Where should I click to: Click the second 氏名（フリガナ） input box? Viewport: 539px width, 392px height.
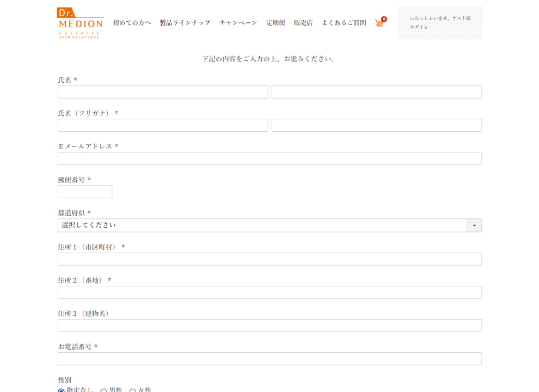click(x=376, y=125)
